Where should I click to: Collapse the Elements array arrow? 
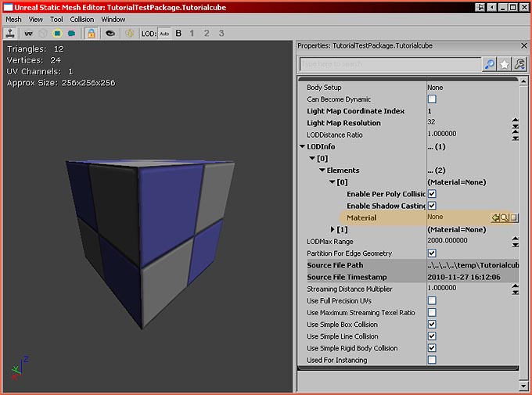(322, 170)
